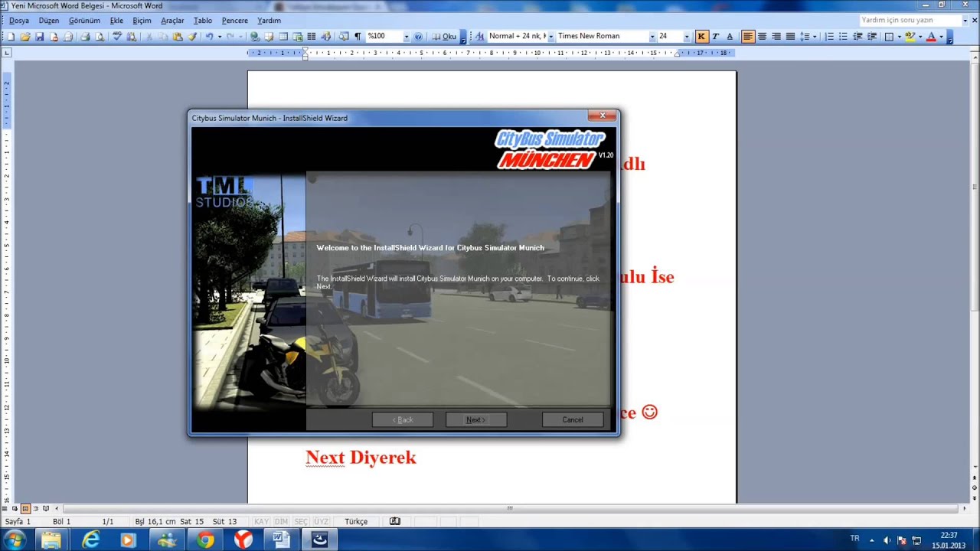Open the Tablo menu
Screen dimensions: 980x551
point(203,21)
